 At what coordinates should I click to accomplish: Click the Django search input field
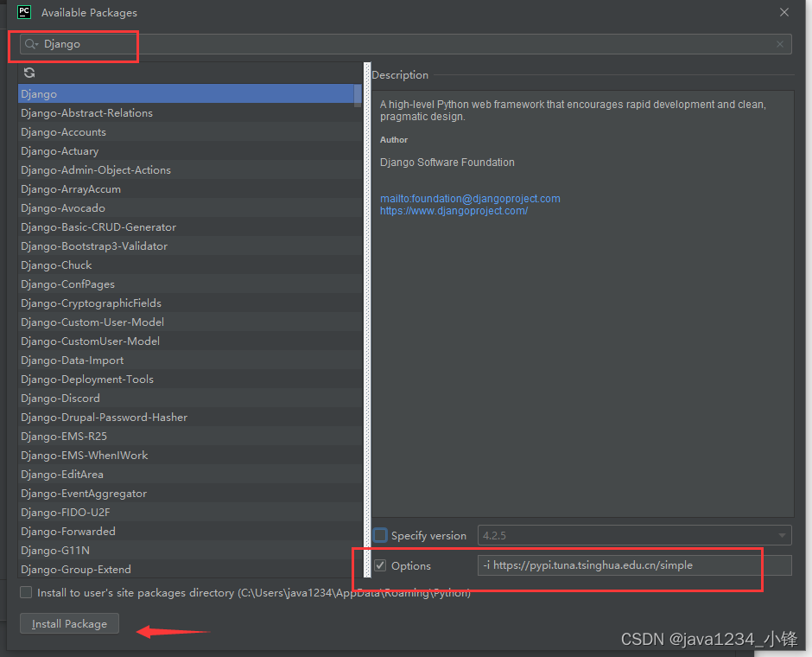coord(405,44)
